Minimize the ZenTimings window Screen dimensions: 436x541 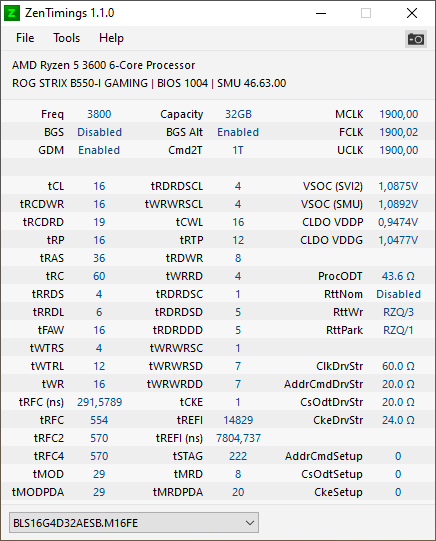321,13
